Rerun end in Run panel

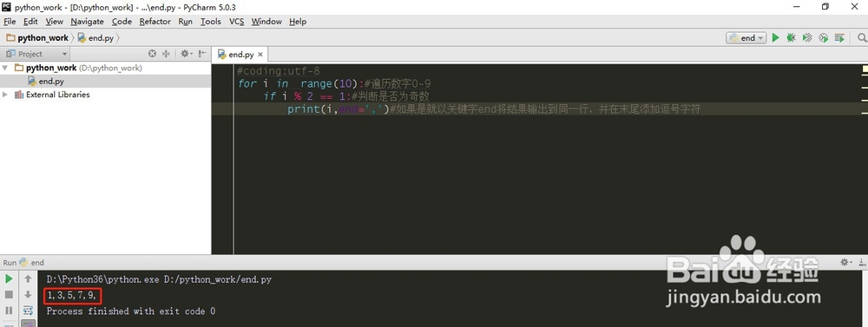pyautogui.click(x=9, y=279)
